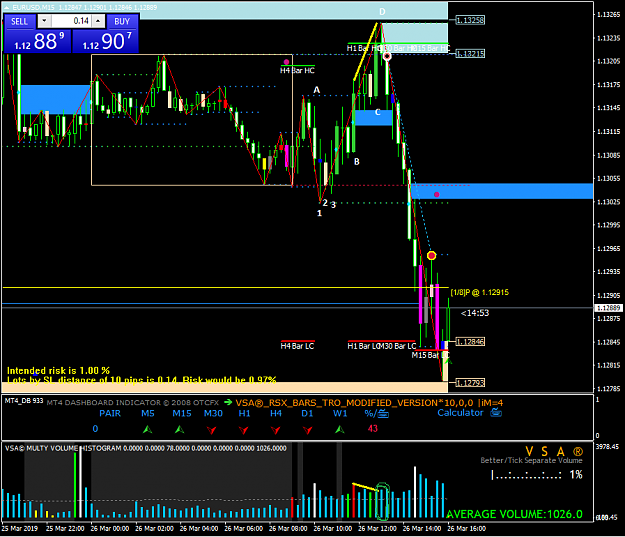Click the magenta dot in the blue zone
This screenshot has width=625, height=537.
click(x=437, y=195)
